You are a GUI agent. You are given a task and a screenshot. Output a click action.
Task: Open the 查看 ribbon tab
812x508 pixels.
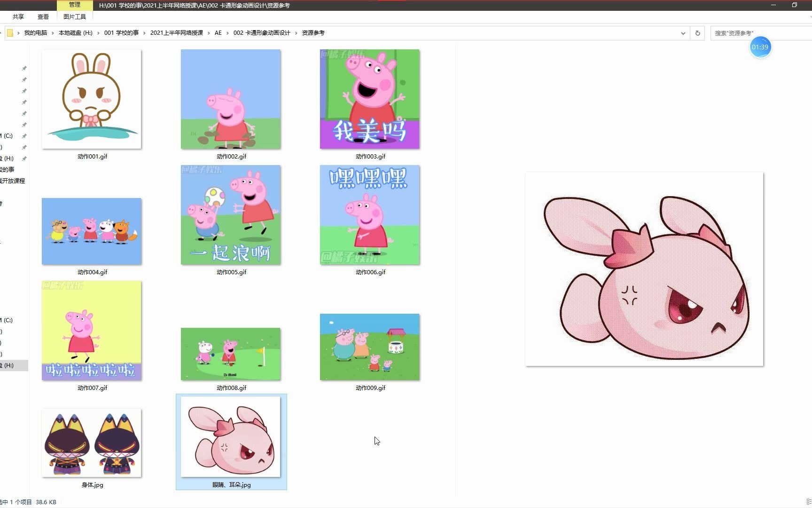coord(43,16)
